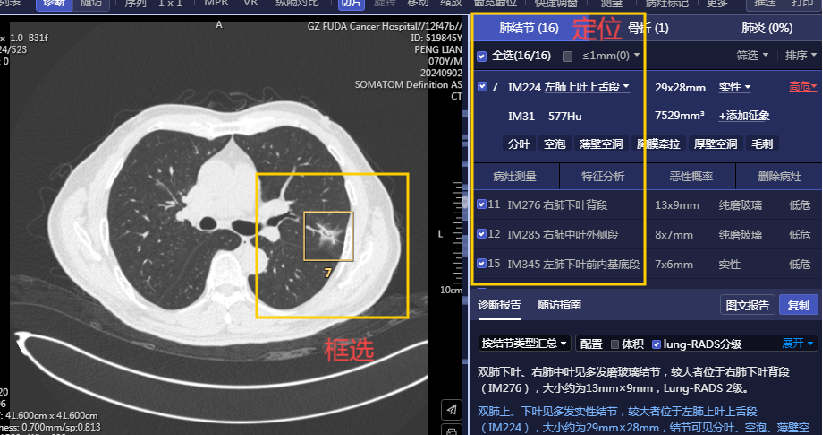Screen dimensions: 823x435
Task: Toggle the 全选(16/16) select-all checkbox
Action: tap(482, 56)
